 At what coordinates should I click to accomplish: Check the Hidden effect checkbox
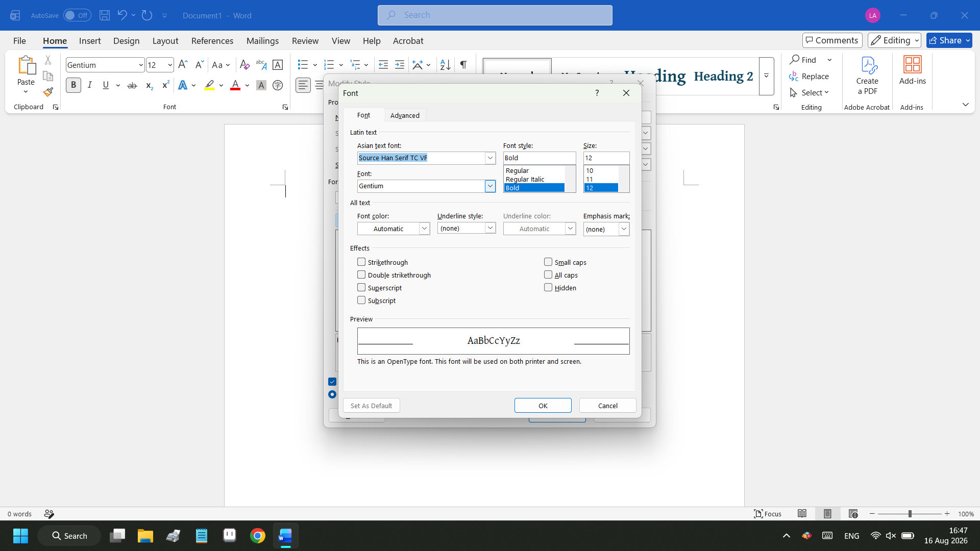[548, 287]
